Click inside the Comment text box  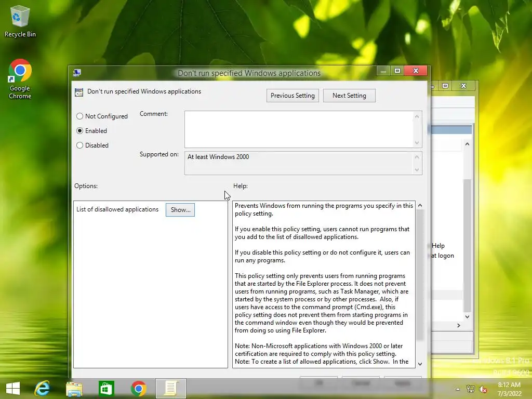[x=299, y=129]
